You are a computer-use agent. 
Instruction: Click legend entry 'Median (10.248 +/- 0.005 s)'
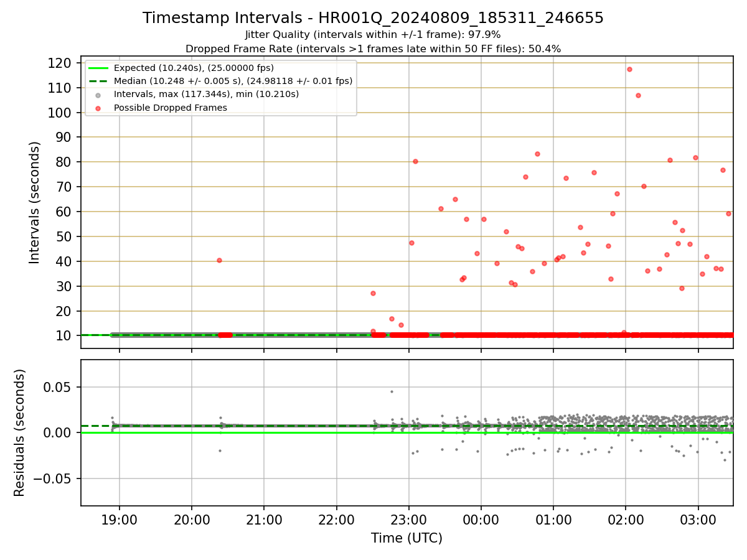(x=233, y=81)
